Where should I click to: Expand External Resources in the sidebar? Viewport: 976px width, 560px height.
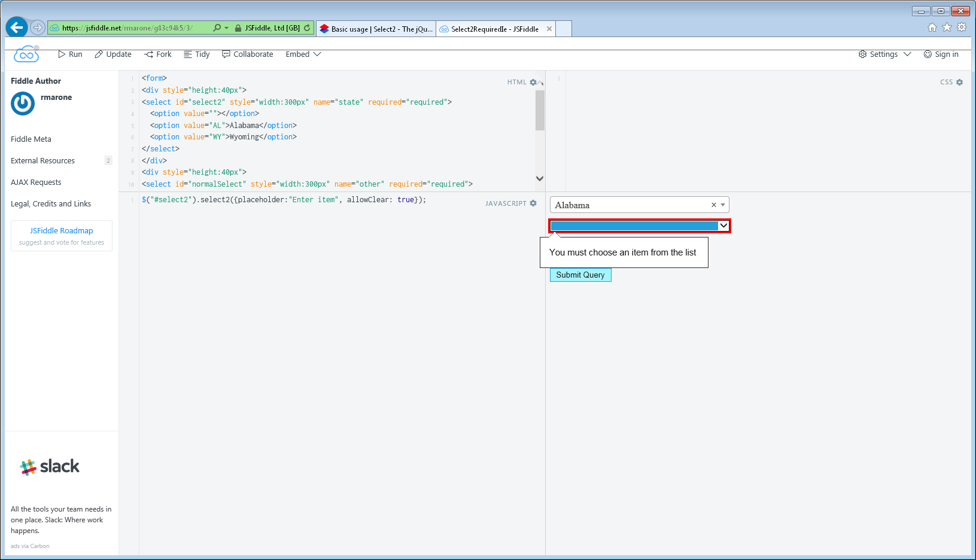coord(42,160)
